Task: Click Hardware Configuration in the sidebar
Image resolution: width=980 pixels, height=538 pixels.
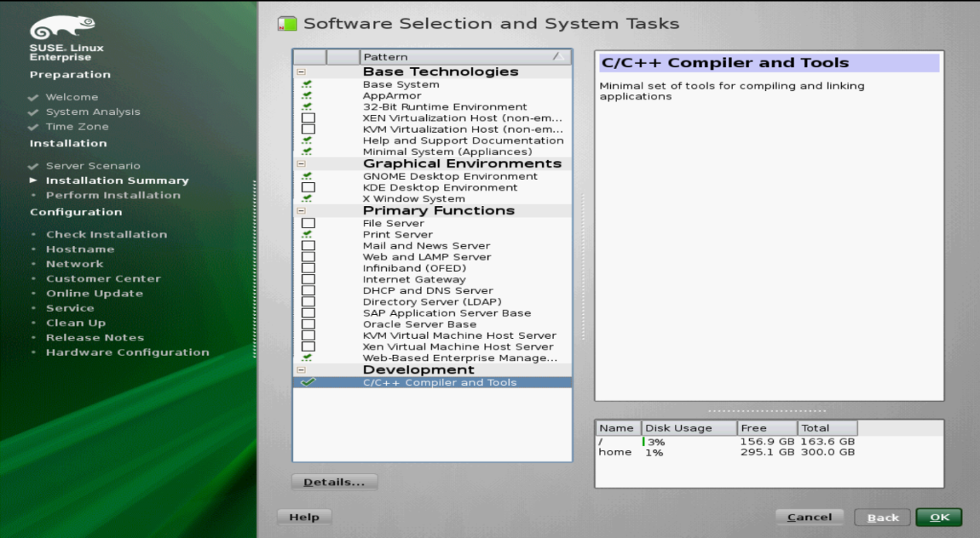Action: click(127, 353)
